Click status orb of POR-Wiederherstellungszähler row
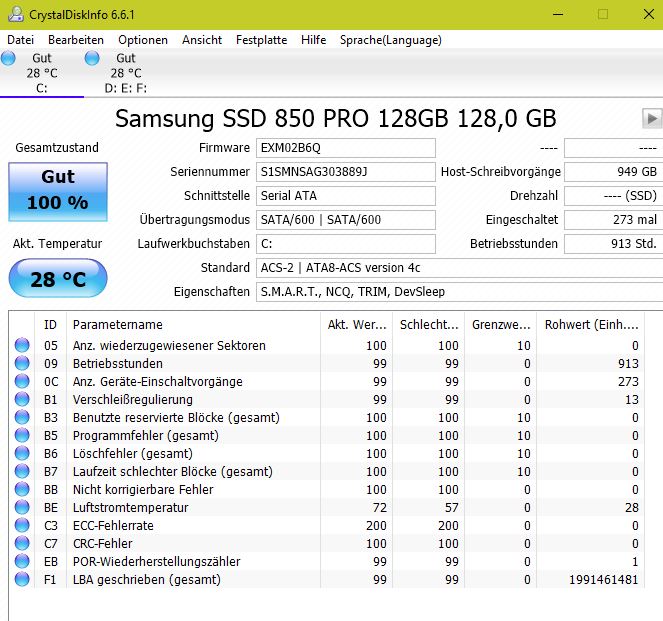 [22, 561]
